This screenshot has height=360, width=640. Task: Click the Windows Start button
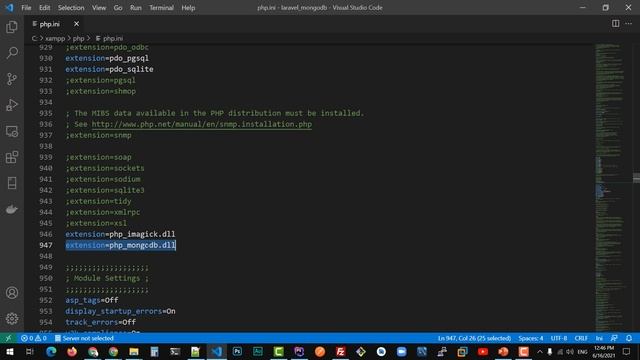(x=10, y=351)
